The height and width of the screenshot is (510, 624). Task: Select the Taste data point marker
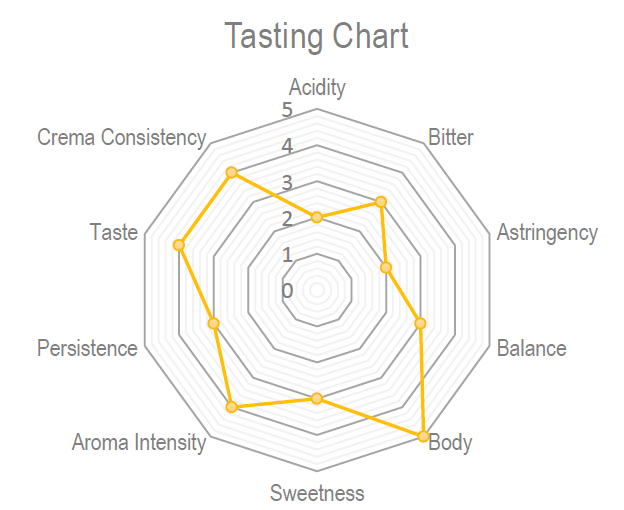[180, 245]
